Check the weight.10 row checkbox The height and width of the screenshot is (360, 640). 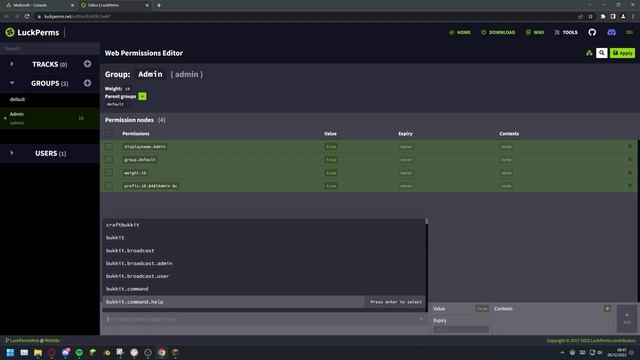[x=109, y=173]
